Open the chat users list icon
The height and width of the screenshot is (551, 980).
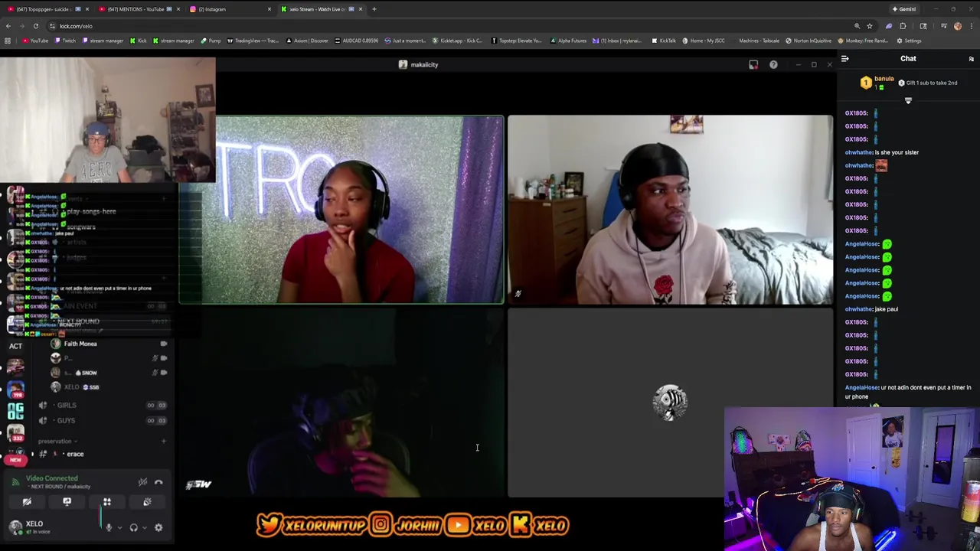point(971,59)
